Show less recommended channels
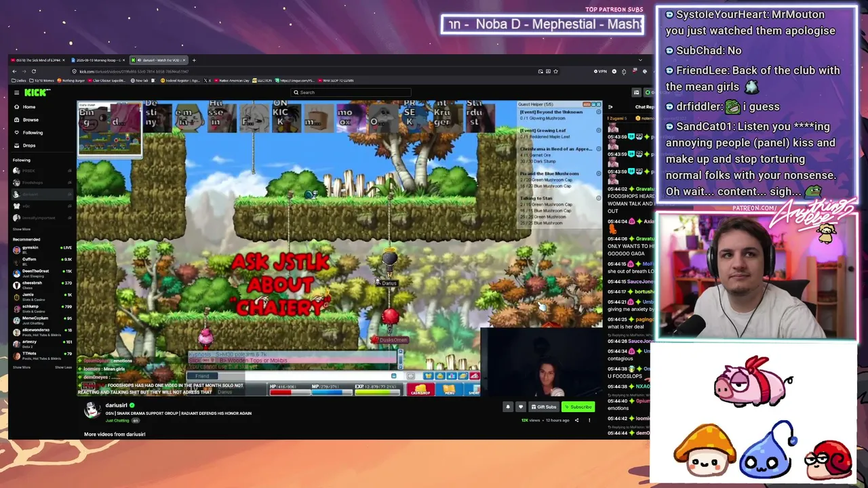The width and height of the screenshot is (868, 488). point(63,367)
